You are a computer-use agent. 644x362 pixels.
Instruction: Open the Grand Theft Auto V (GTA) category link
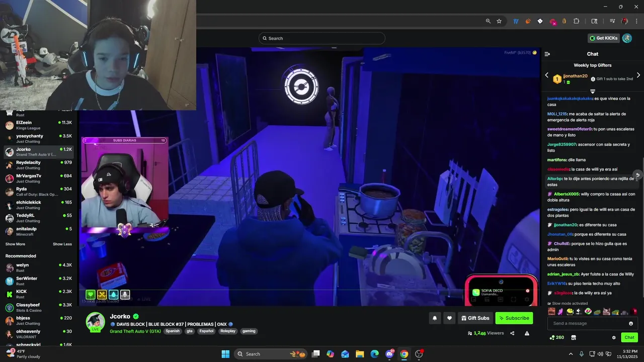tap(135, 331)
